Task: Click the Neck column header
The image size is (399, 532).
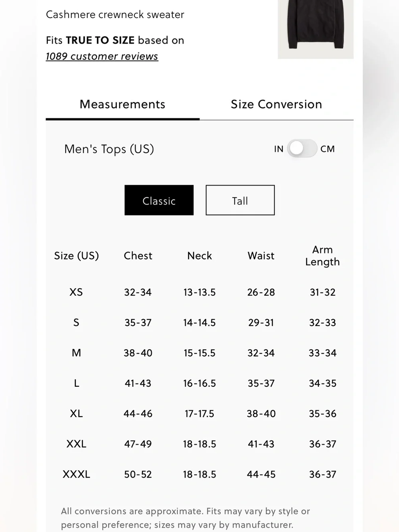Action: pyautogui.click(x=199, y=256)
